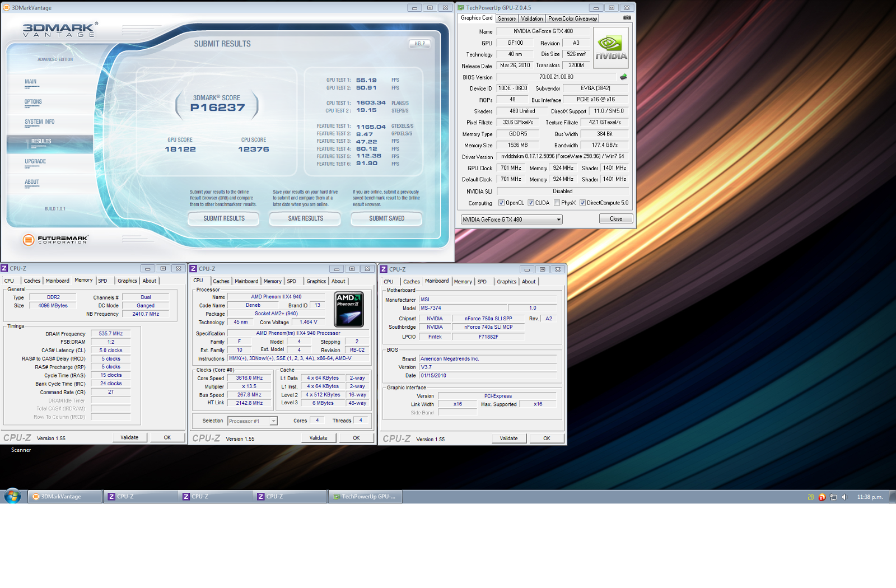Click the Scanner desktop label

21,450
